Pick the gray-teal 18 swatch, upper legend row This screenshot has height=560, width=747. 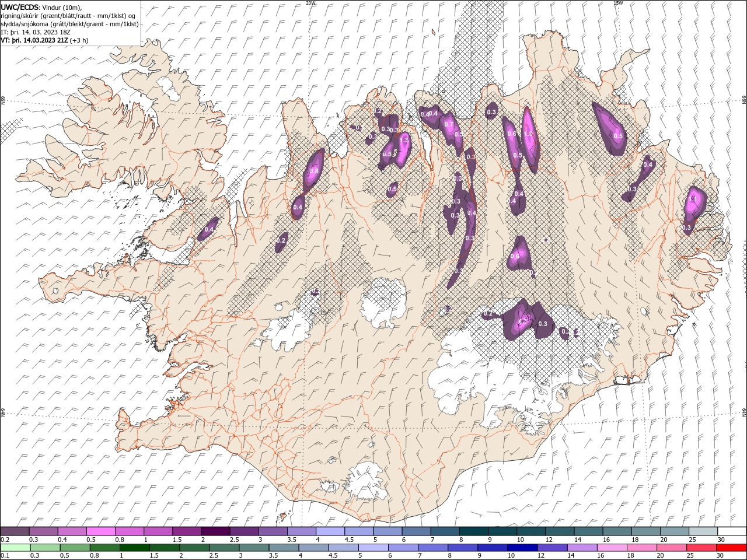(645, 531)
